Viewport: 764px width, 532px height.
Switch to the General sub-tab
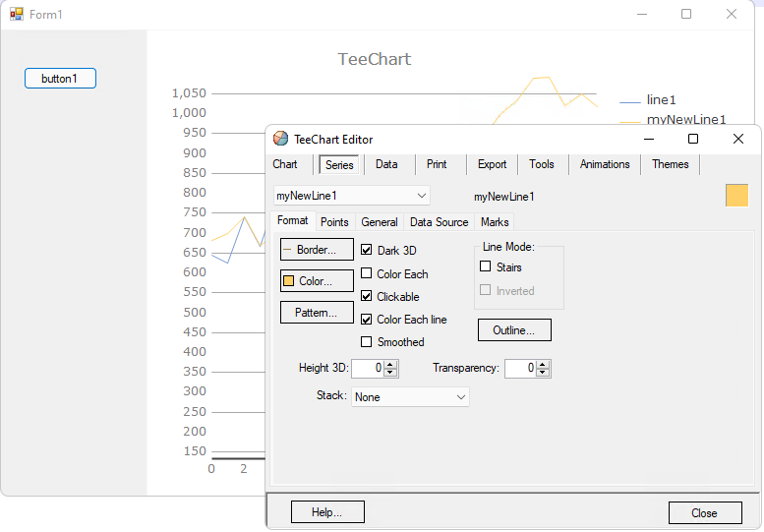(380, 222)
